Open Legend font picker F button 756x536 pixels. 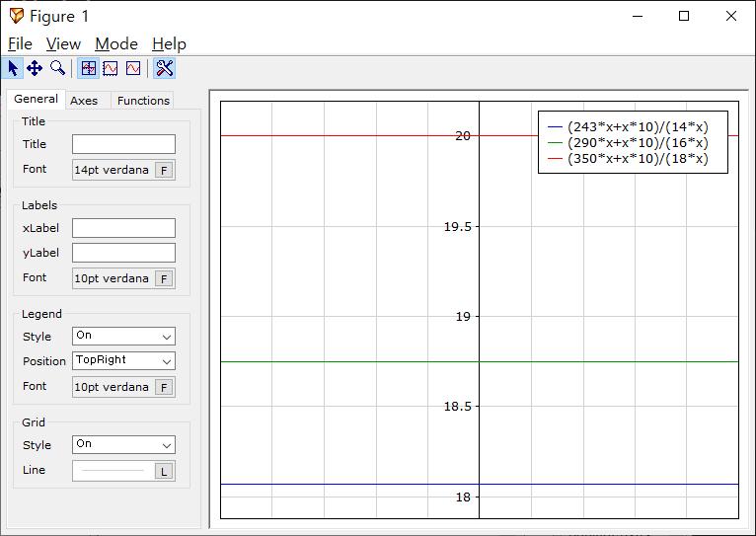click(x=164, y=387)
